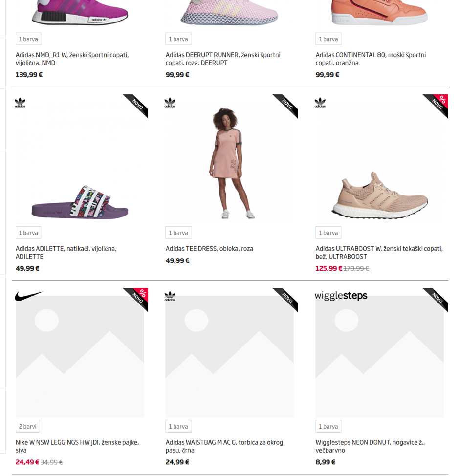The width and height of the screenshot is (459, 476).
Task: Click "1 barva" badge under TEE DRESS
Action: click(178, 233)
